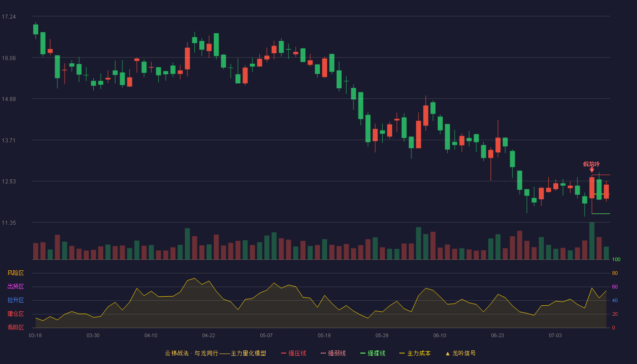Click the 14.88 price axis label
The height and width of the screenshot is (364, 637).
coord(9,99)
